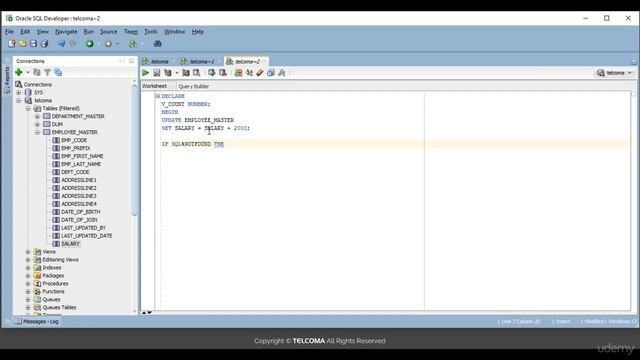Select the Editioning Views node
Image resolution: width=640 pixels, height=360 pixels.
click(x=60, y=260)
